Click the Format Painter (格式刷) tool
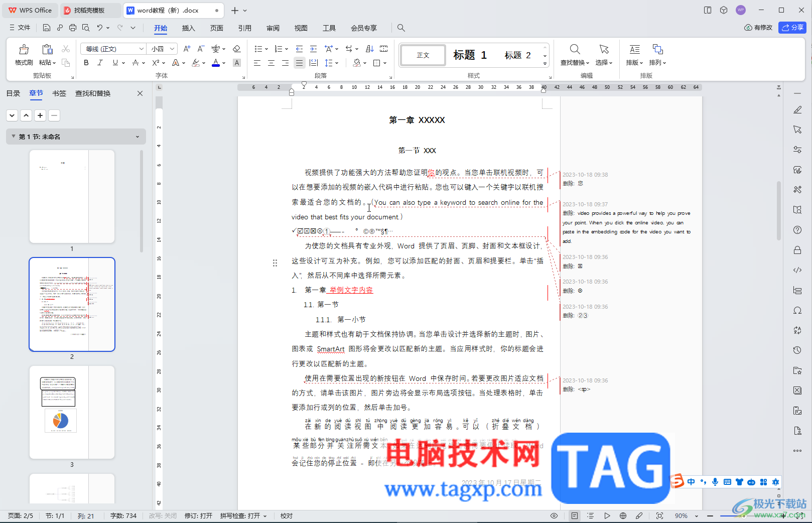This screenshot has height=523, width=812. 24,55
